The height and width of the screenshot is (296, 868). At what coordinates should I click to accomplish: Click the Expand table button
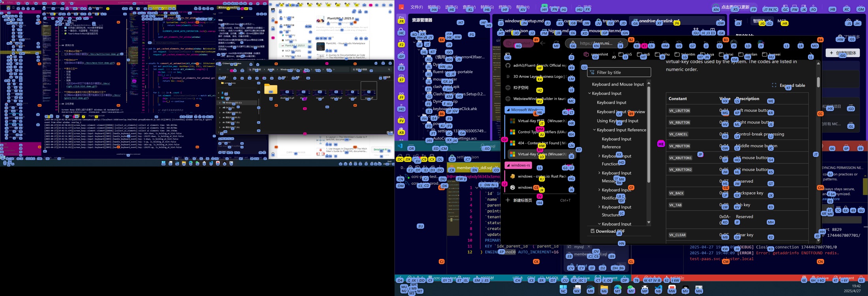click(x=788, y=85)
